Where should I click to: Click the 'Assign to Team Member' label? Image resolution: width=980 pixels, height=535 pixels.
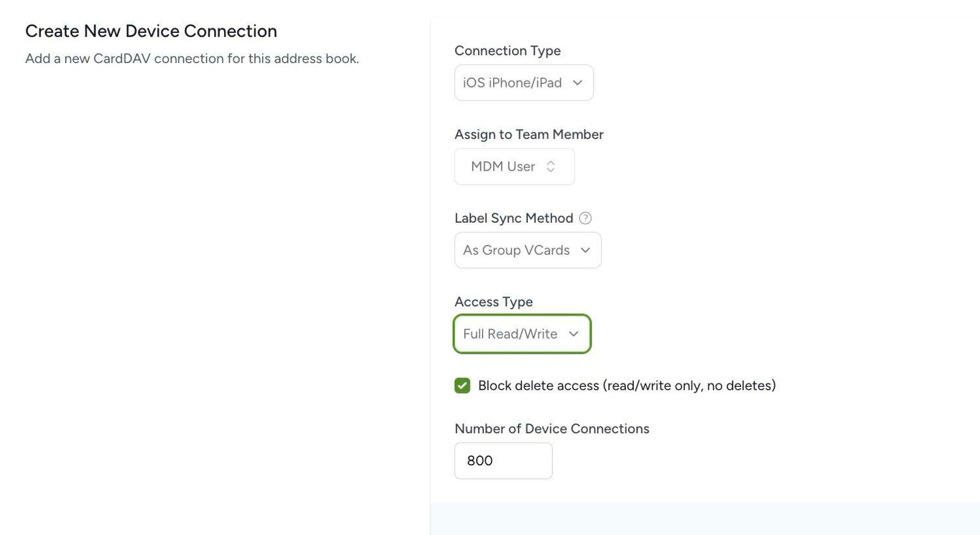point(529,135)
